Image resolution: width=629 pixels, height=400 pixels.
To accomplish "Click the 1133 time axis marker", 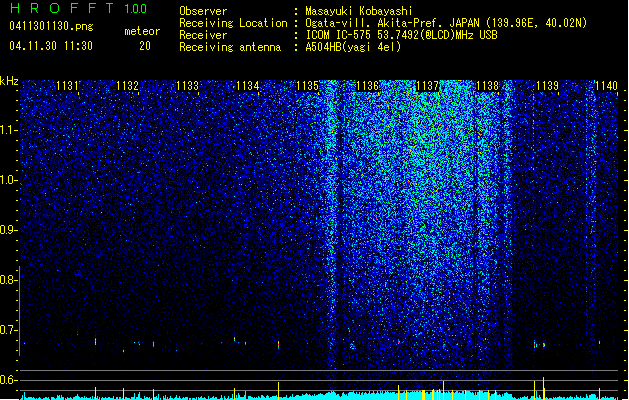I will point(187,86).
